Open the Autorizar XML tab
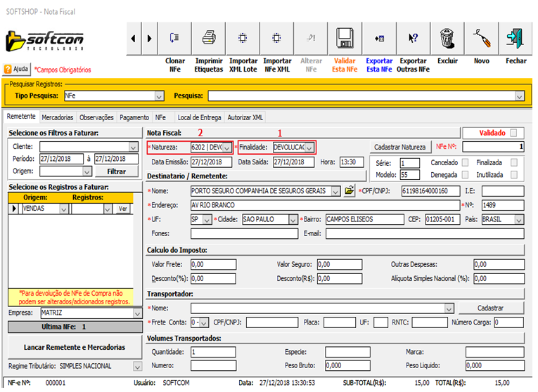Screen dimensions: 538x392 (x=245, y=117)
